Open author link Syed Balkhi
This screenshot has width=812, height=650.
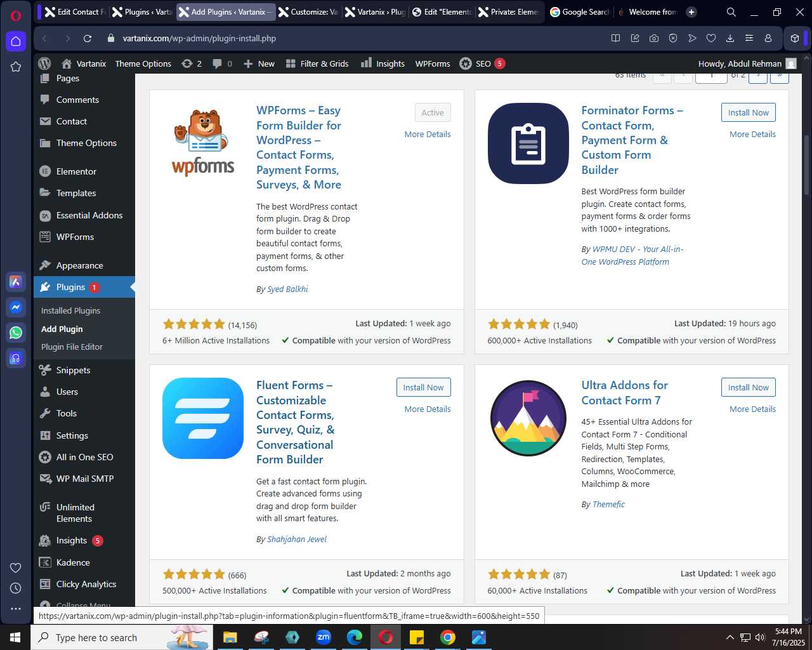(287, 289)
